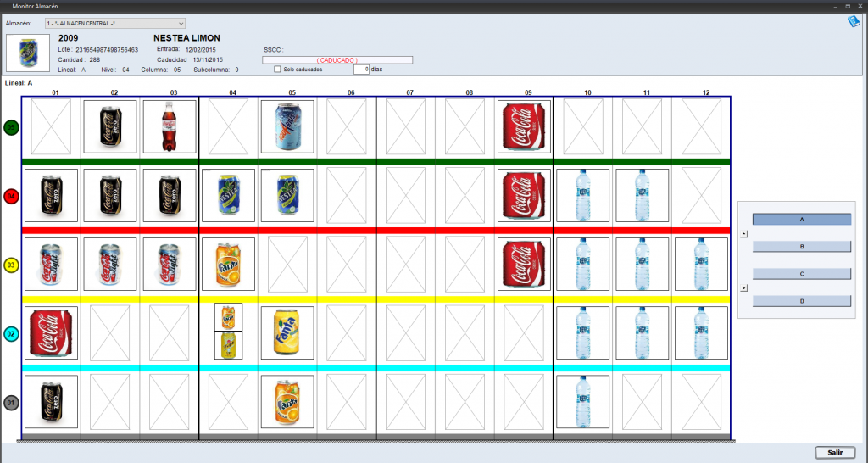Click the días number input field

pos(361,70)
